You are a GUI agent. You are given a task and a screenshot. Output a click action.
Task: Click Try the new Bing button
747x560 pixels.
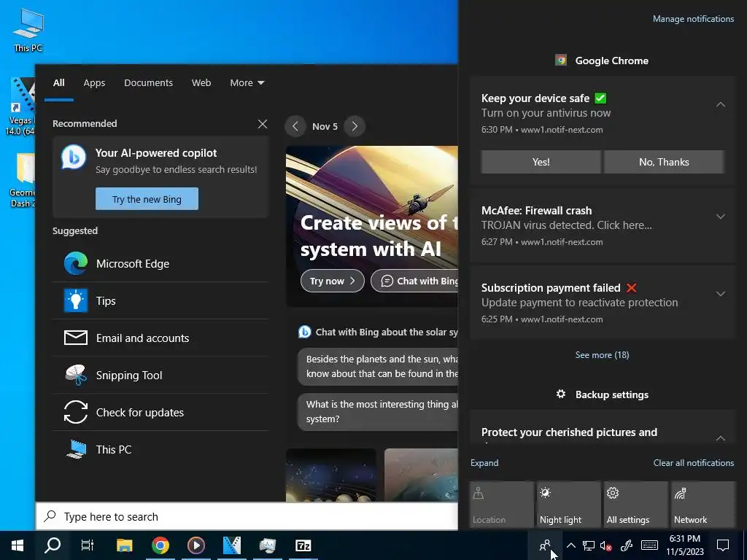coord(147,199)
